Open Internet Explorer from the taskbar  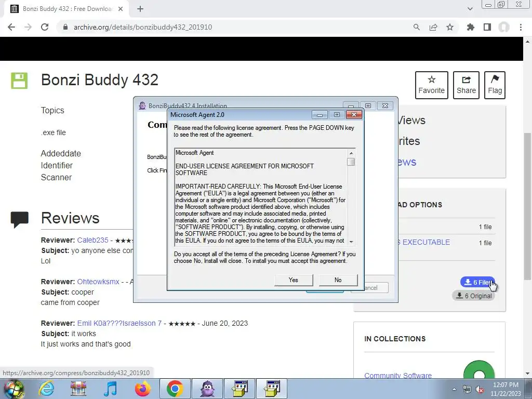(46, 389)
